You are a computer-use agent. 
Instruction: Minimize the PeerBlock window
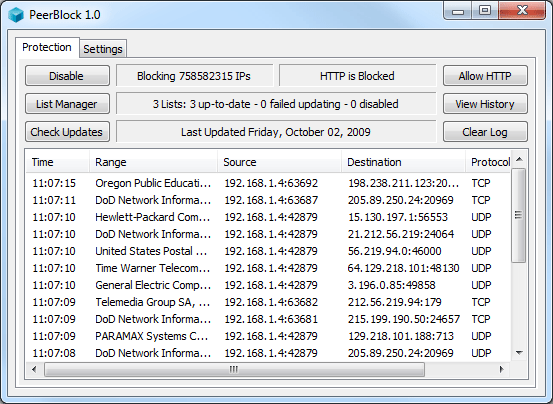pos(458,11)
